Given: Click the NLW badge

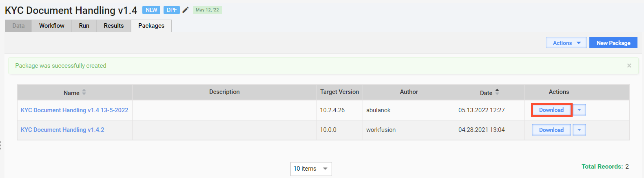Looking at the screenshot, I should pos(151,10).
